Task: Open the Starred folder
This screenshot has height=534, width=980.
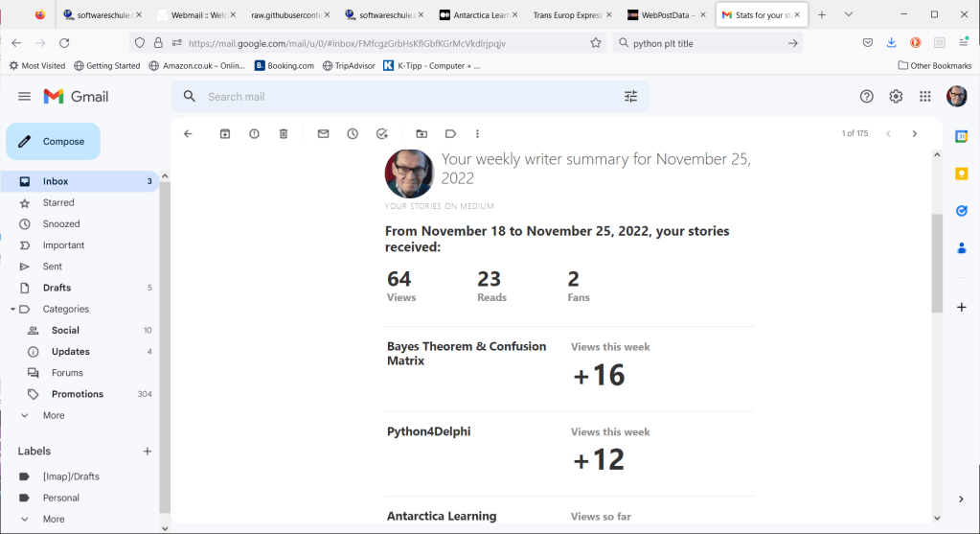Action: pos(58,202)
